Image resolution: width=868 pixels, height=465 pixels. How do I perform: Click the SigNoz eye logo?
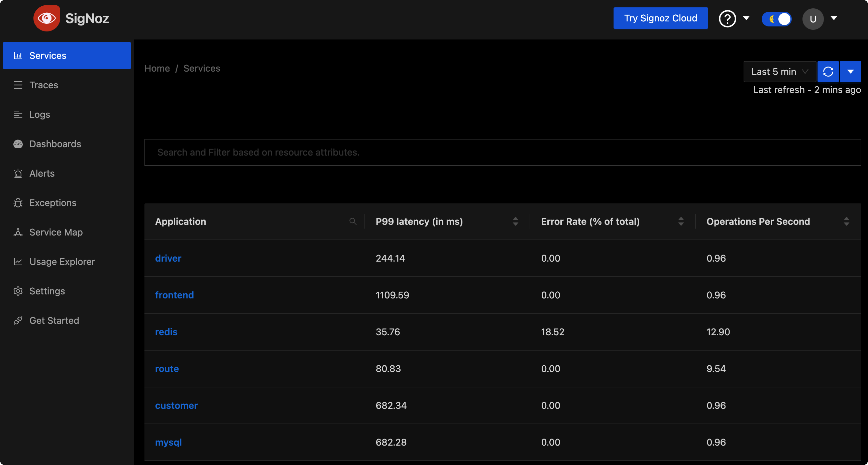click(x=46, y=18)
